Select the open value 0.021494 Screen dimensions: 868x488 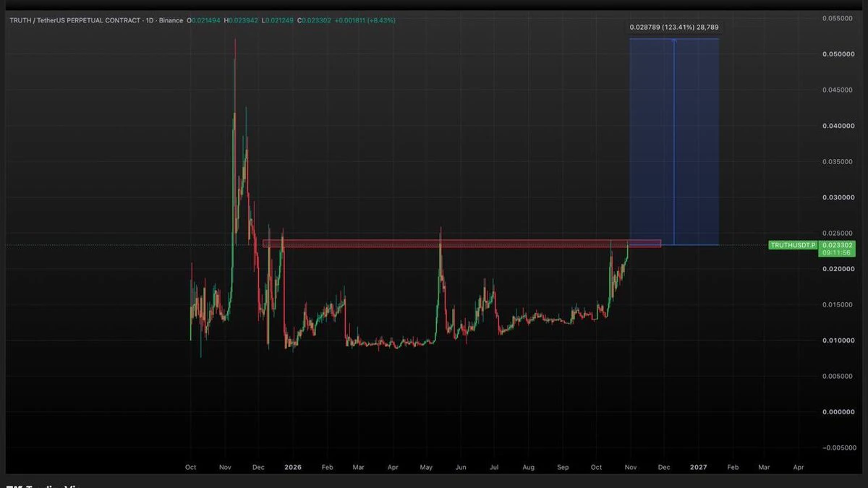(x=207, y=20)
